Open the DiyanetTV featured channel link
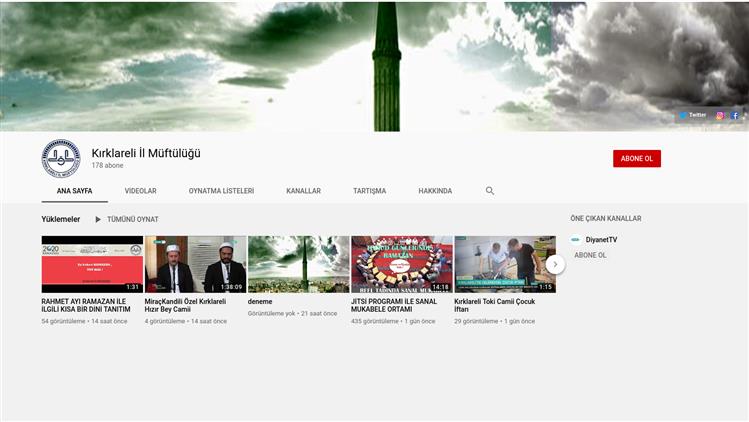This screenshot has width=749, height=422. click(601, 240)
